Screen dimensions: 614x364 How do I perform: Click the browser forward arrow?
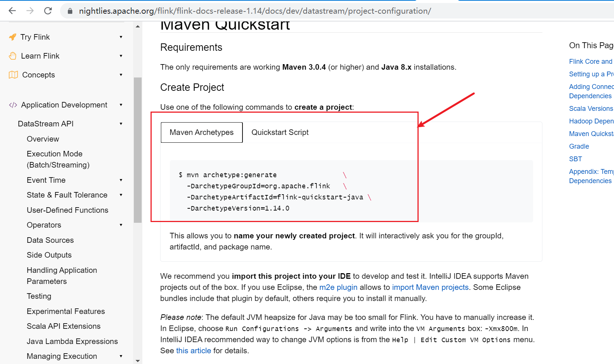coord(30,11)
